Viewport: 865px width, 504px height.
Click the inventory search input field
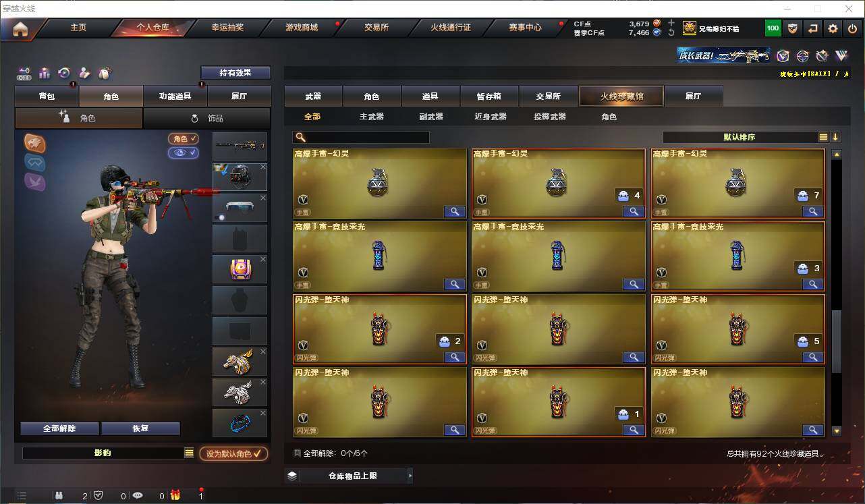click(x=361, y=137)
